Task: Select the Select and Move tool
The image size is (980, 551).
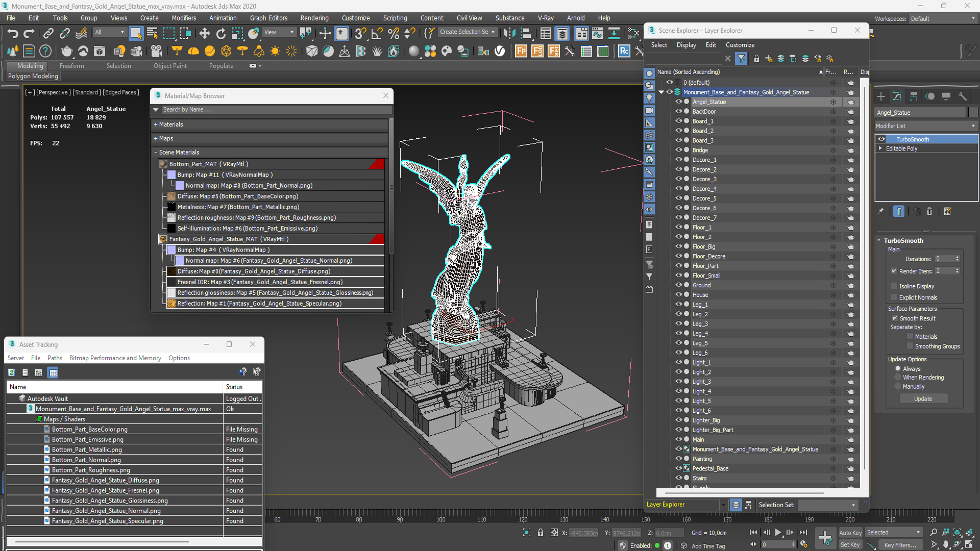Action: coord(205,34)
